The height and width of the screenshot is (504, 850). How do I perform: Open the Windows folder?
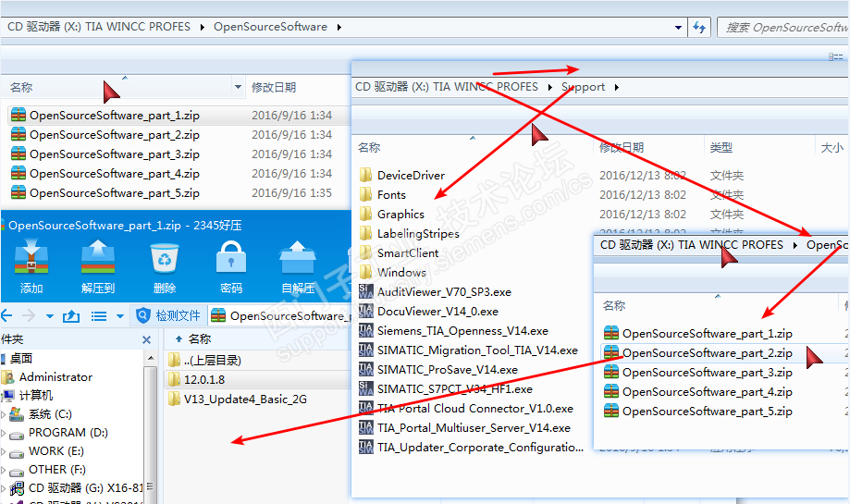[393, 273]
